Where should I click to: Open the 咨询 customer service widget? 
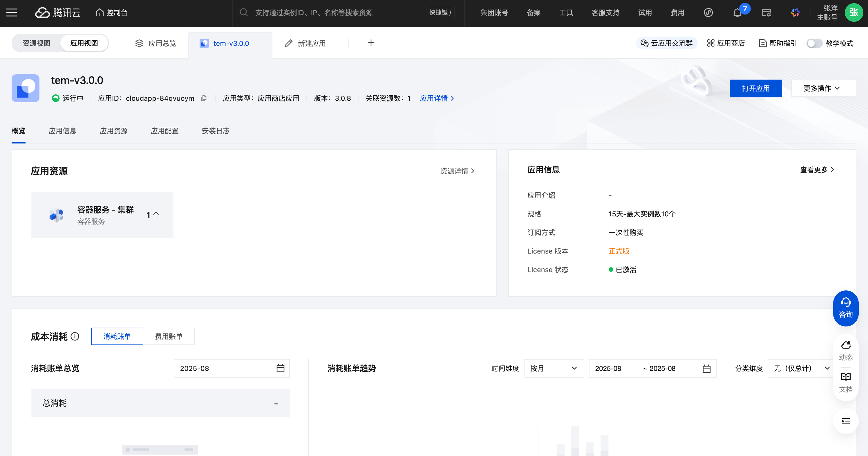[x=845, y=308]
